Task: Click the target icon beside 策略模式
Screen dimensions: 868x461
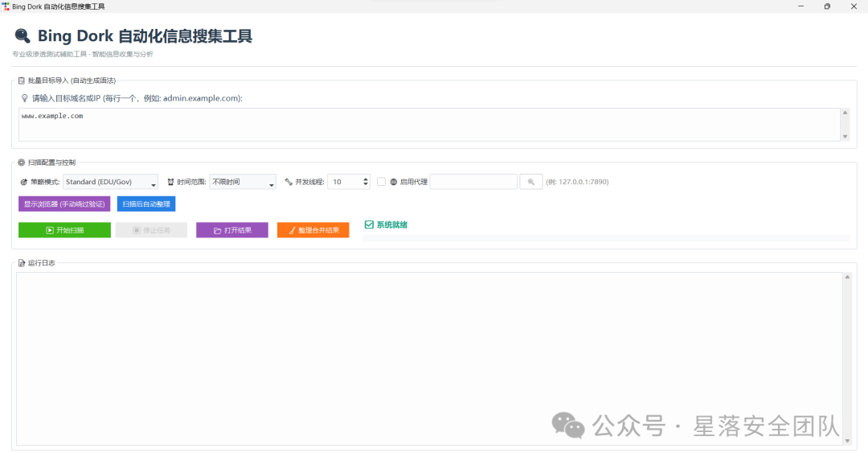Action: point(24,182)
